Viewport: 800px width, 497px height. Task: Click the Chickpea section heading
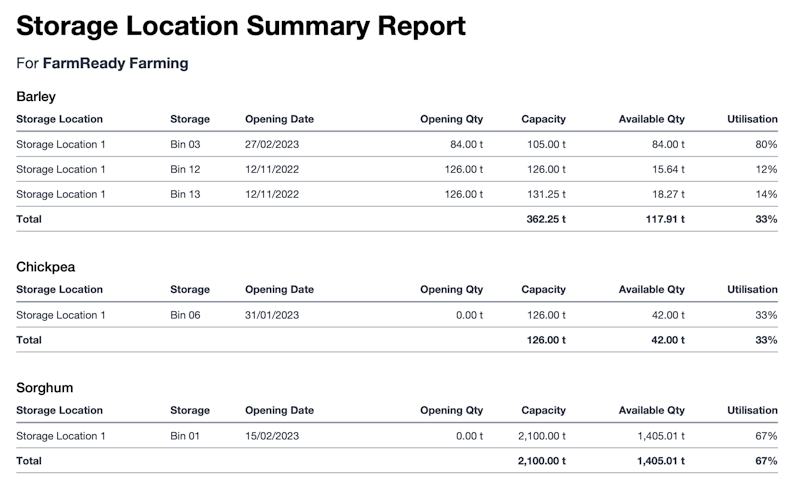coord(45,267)
